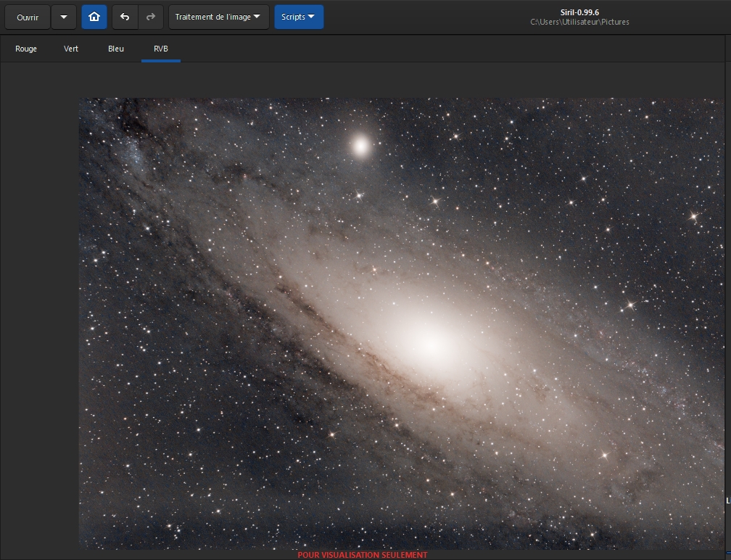The image size is (731, 560).
Task: Switch to the Vert channel tab
Action: click(71, 49)
